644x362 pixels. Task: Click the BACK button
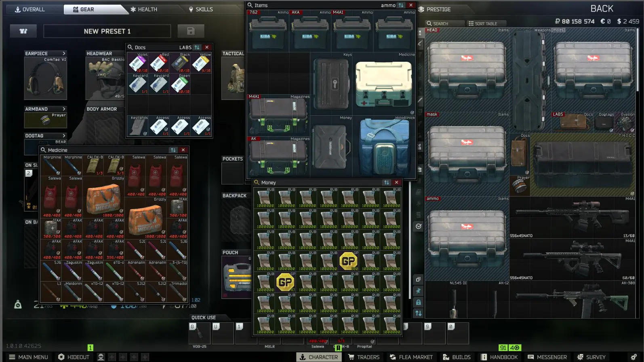[x=602, y=8]
